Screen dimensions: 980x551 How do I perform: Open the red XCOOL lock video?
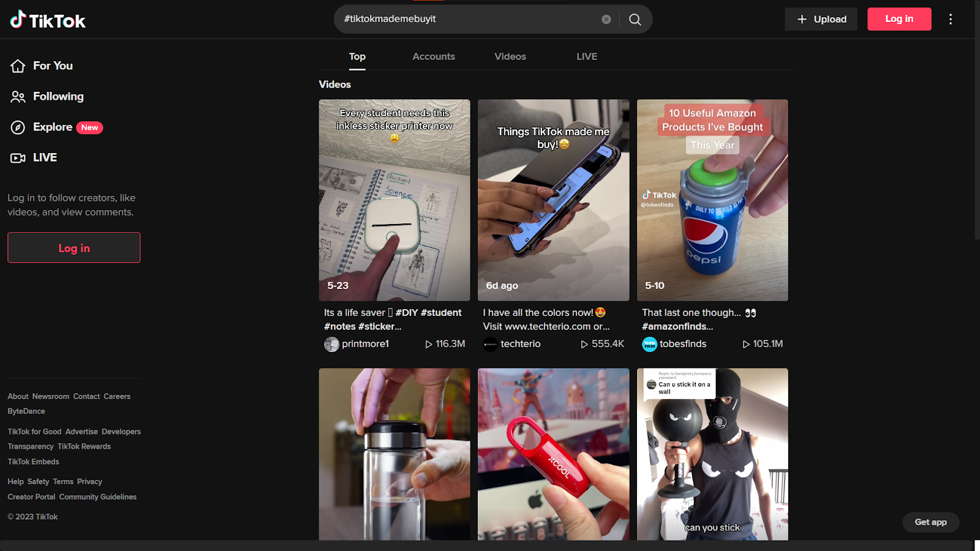554,454
